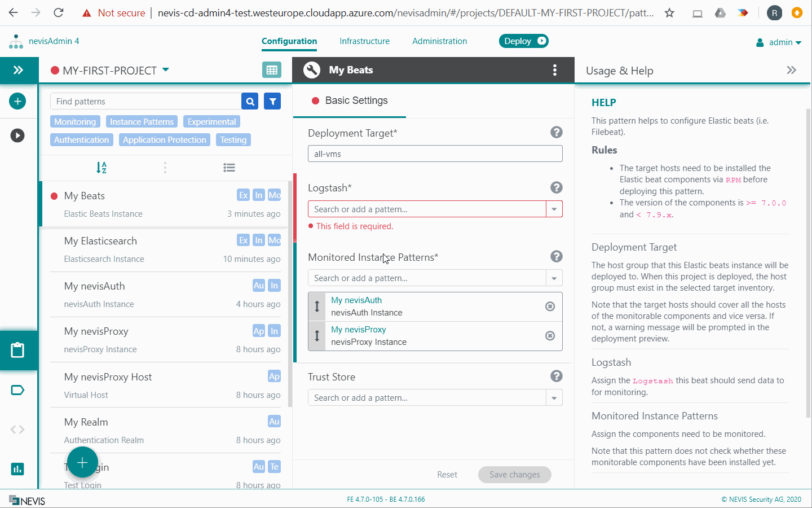The height and width of the screenshot is (508, 812).
Task: Switch to the list view icon
Action: [229, 168]
